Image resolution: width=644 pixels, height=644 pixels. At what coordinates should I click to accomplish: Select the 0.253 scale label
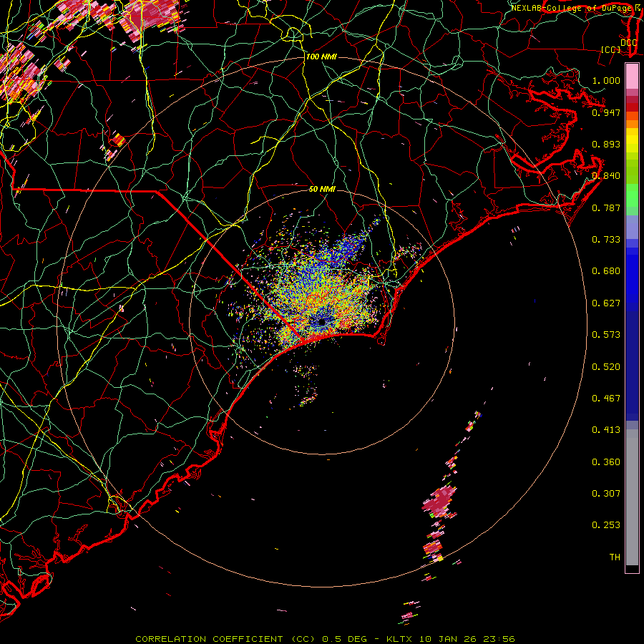point(606,525)
